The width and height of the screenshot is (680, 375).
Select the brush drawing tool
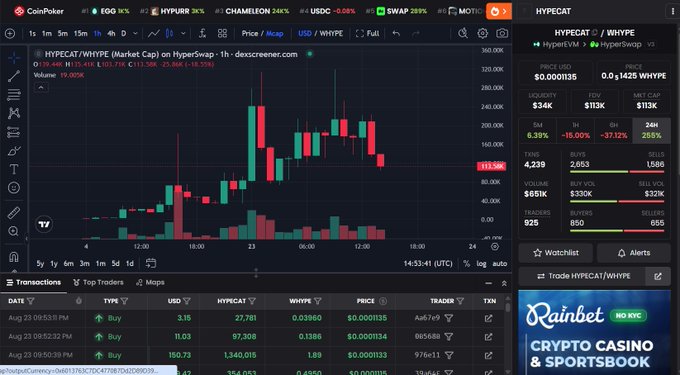click(14, 150)
